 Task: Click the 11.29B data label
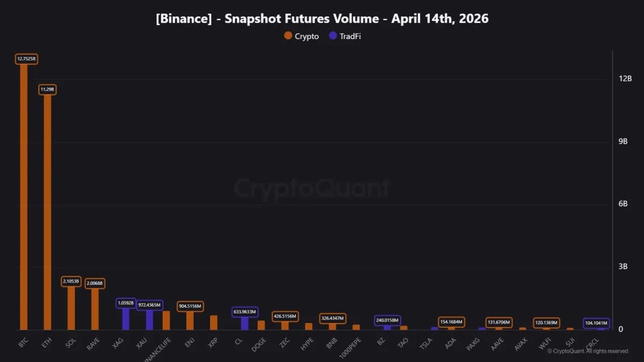(47, 89)
